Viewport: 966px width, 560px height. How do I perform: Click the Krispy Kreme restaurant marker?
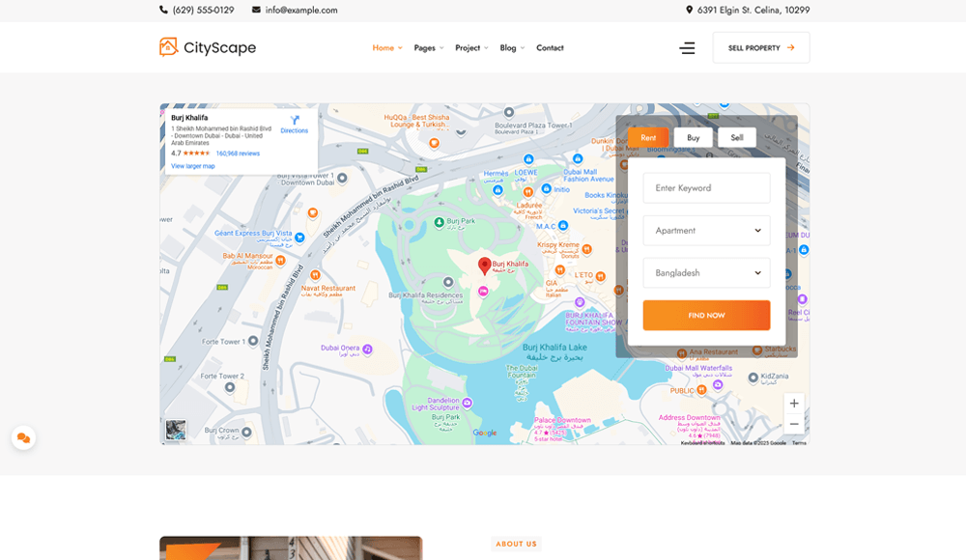587,249
